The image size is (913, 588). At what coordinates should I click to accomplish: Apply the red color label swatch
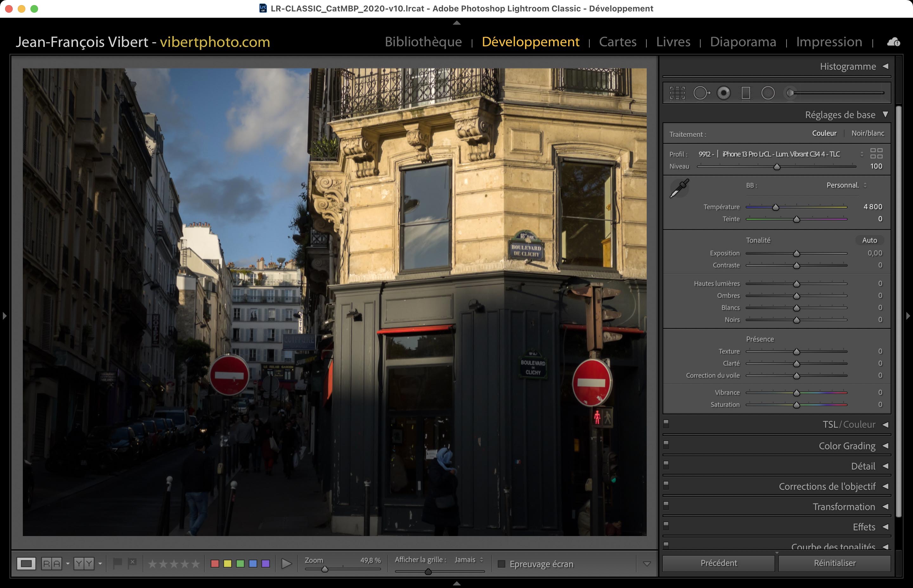pyautogui.click(x=215, y=564)
